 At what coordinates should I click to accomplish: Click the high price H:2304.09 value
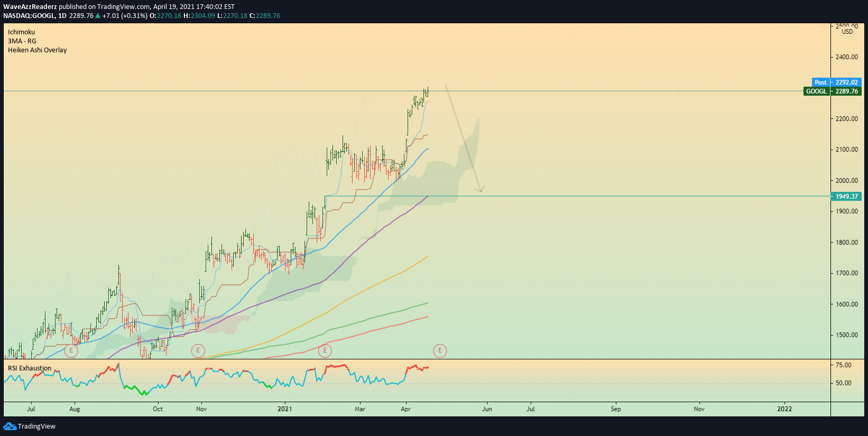(199, 16)
